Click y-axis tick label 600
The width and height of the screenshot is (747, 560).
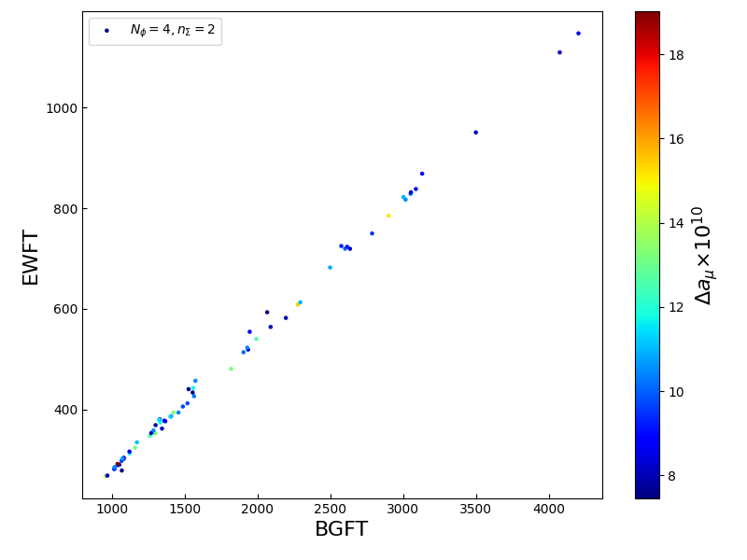[65, 310]
